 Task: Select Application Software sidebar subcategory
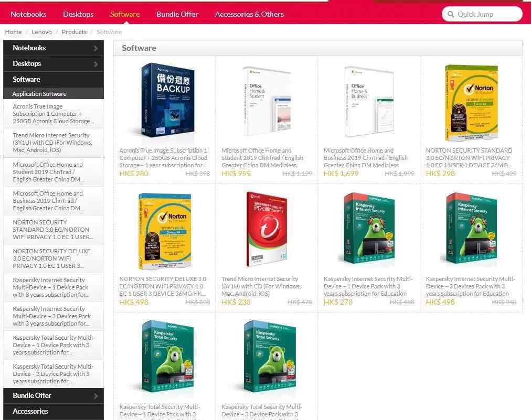coord(54,94)
